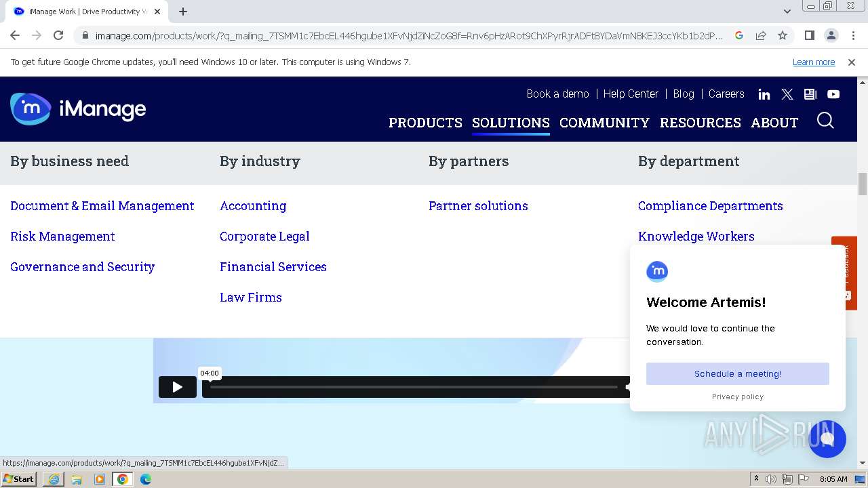Go back with the browser back arrow

(x=15, y=35)
